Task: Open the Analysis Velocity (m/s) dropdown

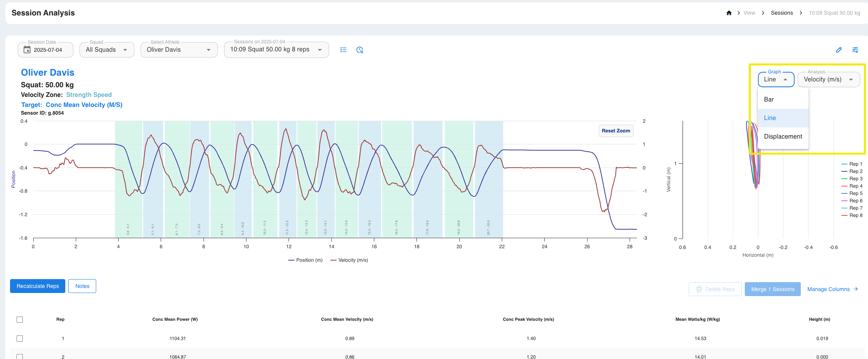Action: (x=829, y=80)
